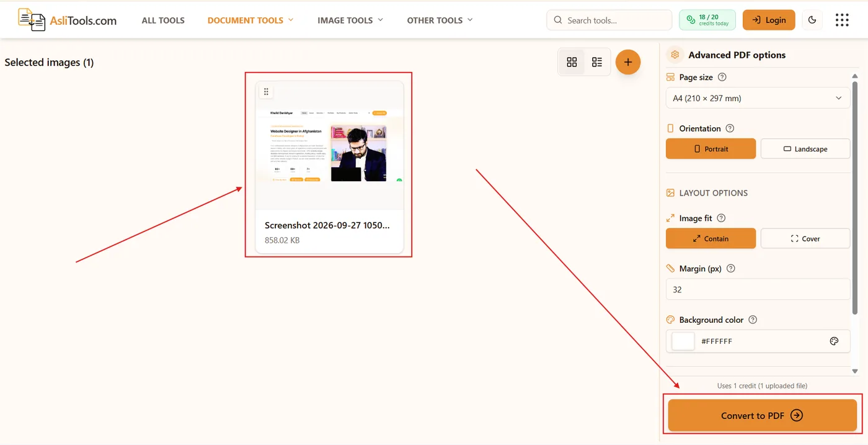
Task: Click the credits coin icon
Action: coord(691,20)
